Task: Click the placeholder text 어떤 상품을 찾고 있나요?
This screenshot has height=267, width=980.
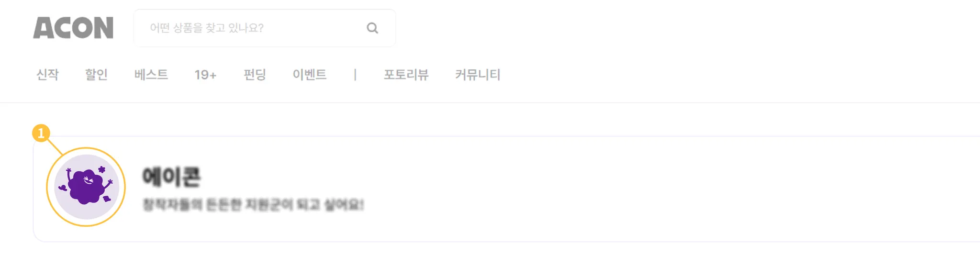Action: (x=207, y=28)
